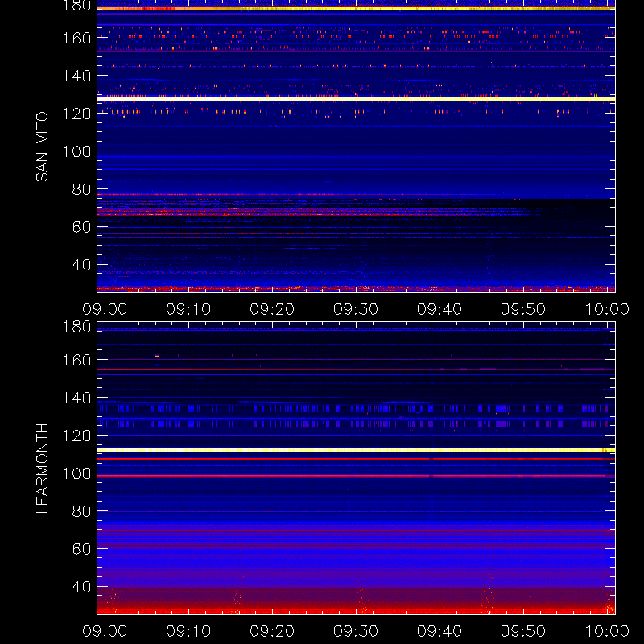Click Learmonth plot's 09:00 time label
644x644 pixels.
[105, 631]
